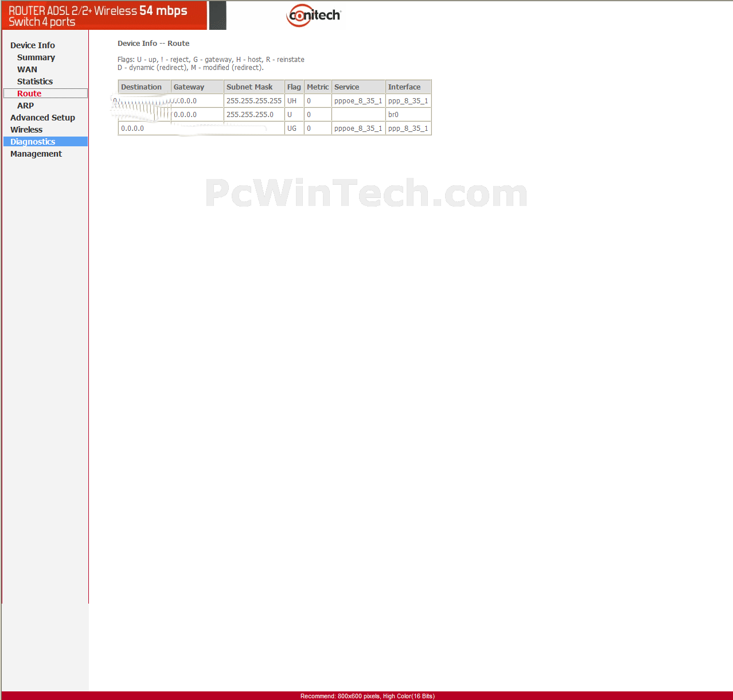Open the Wireless section

click(26, 130)
